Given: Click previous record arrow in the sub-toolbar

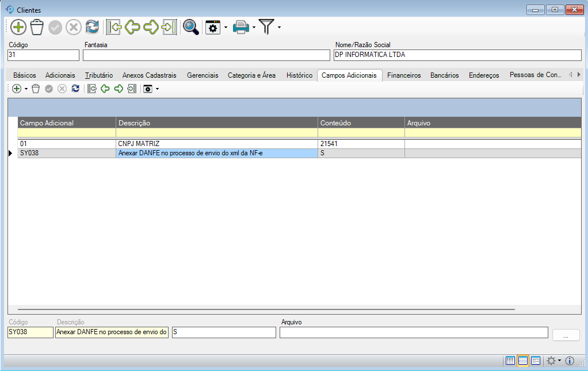Looking at the screenshot, I should tap(105, 89).
